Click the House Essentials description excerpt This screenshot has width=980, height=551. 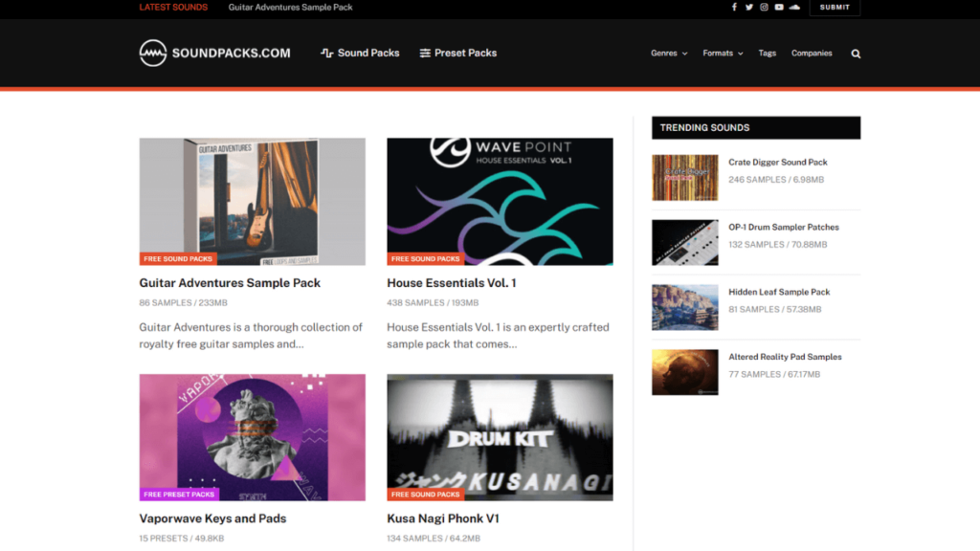(x=498, y=336)
